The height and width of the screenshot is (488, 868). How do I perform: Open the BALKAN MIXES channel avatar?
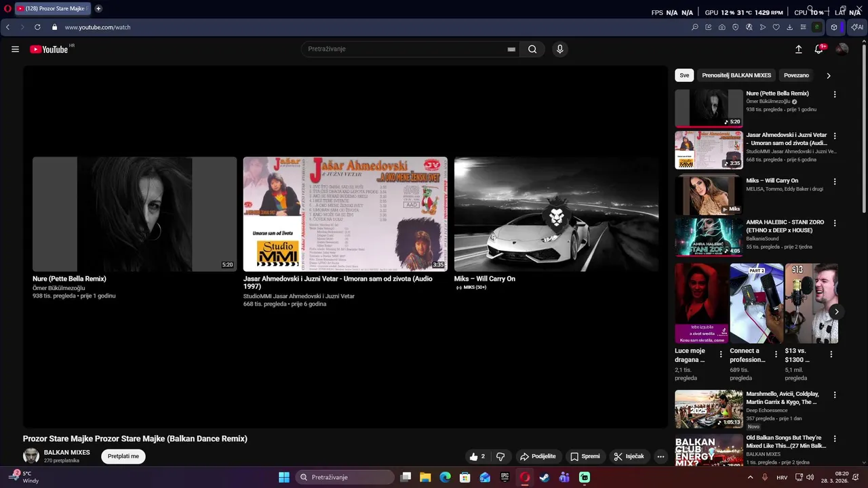31,455
